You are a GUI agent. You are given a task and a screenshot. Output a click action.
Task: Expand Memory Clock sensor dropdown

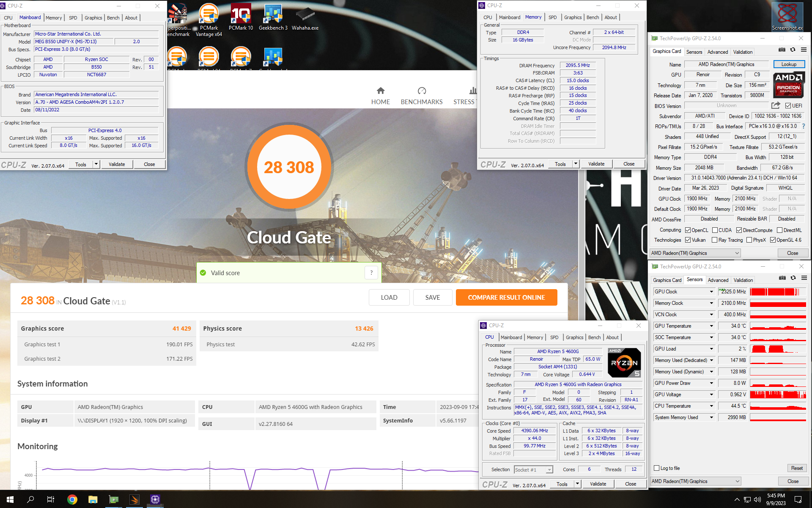[x=711, y=303]
